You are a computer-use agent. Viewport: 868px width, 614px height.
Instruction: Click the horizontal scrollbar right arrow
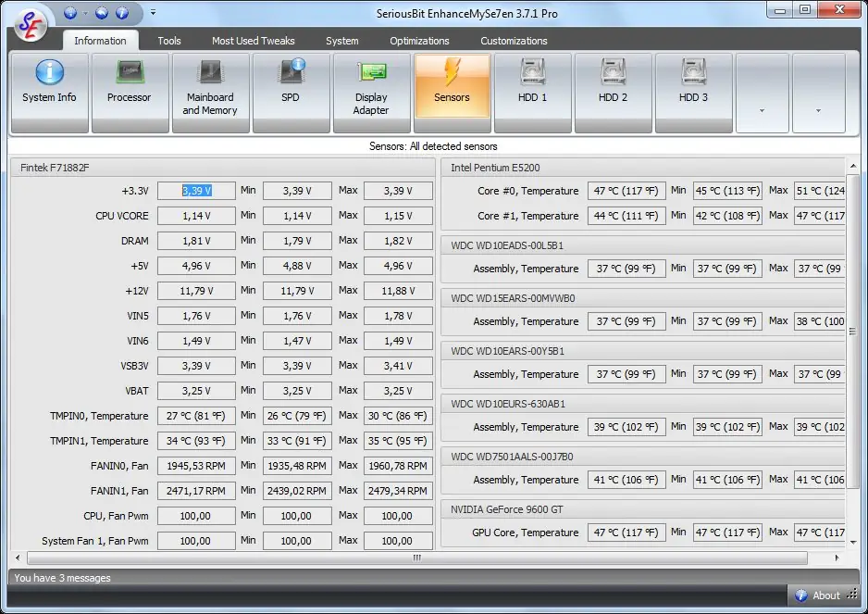pos(837,558)
